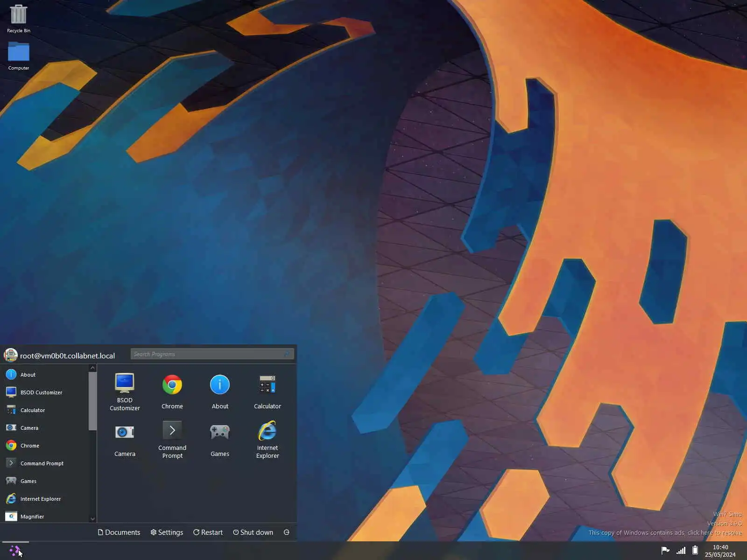747x560 pixels.
Task: Click the programs list scrollbar up arrow
Action: [x=92, y=368]
